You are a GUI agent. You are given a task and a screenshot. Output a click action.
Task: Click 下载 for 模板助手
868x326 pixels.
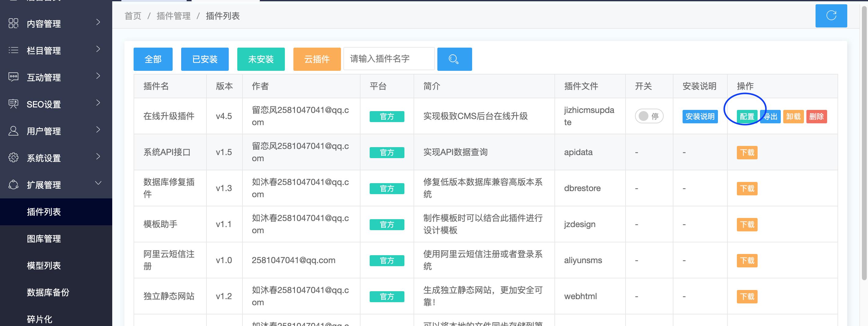click(747, 225)
